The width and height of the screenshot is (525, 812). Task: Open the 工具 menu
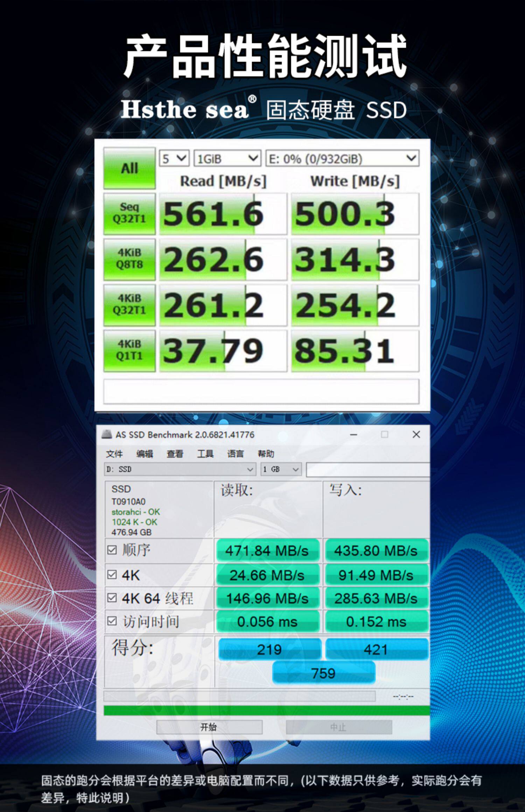[205, 454]
